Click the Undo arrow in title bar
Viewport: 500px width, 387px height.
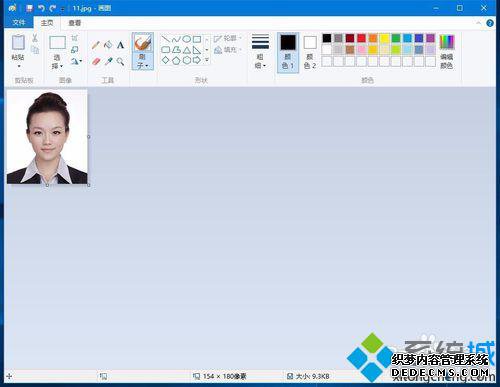click(x=41, y=8)
